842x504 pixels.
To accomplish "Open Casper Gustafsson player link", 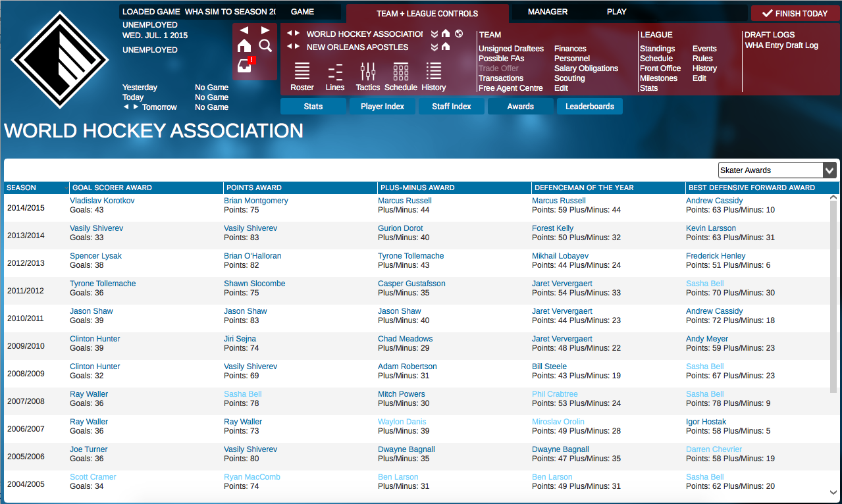I will (411, 284).
